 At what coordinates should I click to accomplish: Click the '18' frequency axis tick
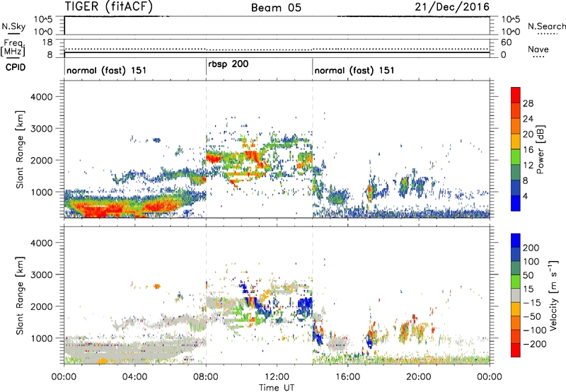coord(47,42)
